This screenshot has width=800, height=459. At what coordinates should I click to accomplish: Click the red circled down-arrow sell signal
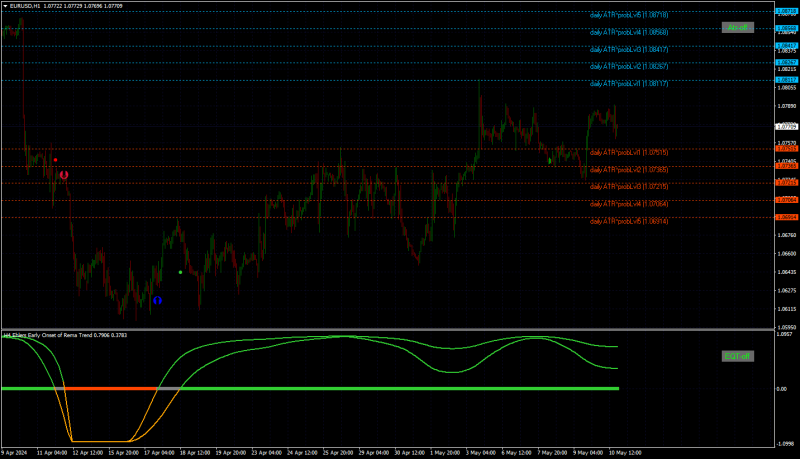click(x=64, y=175)
